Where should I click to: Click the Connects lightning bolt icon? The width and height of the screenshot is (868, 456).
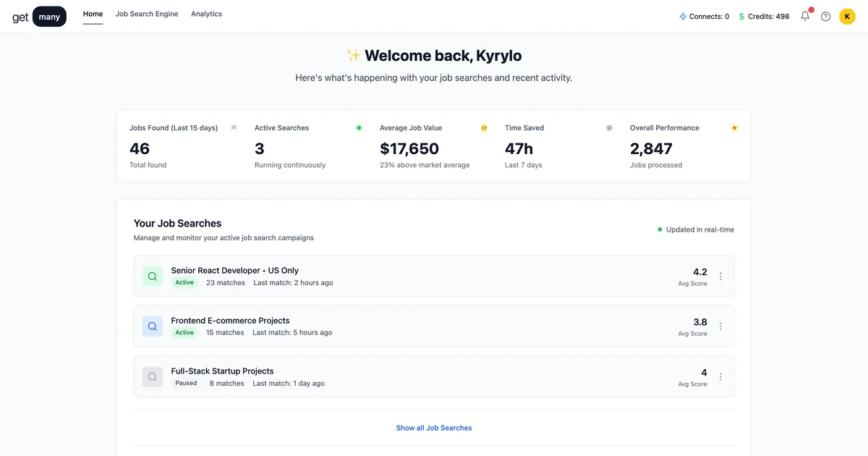tap(683, 16)
